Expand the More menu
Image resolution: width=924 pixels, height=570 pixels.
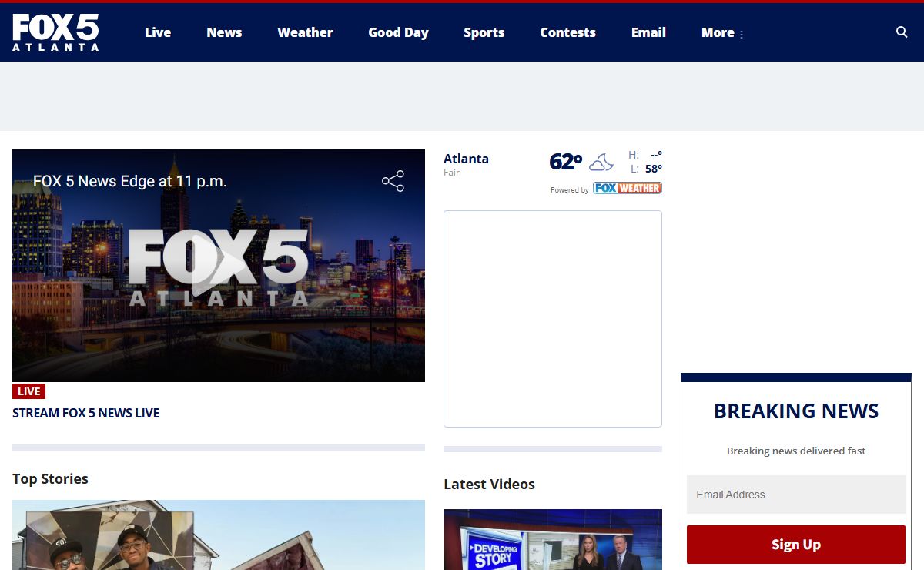pos(722,32)
